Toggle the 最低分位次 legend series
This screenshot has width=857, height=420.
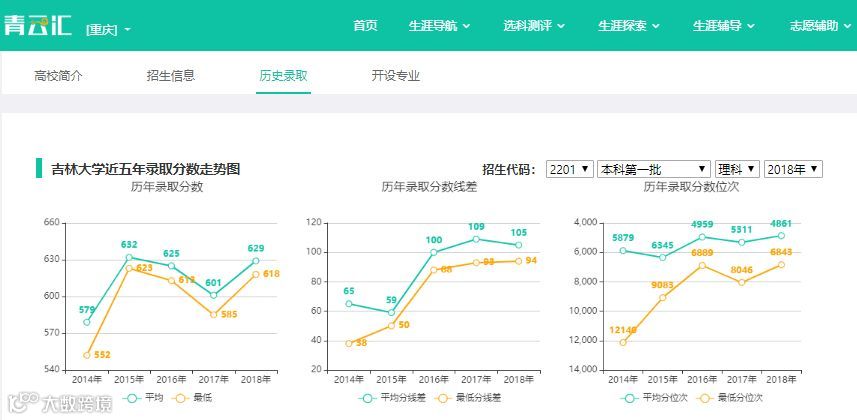tap(729, 398)
